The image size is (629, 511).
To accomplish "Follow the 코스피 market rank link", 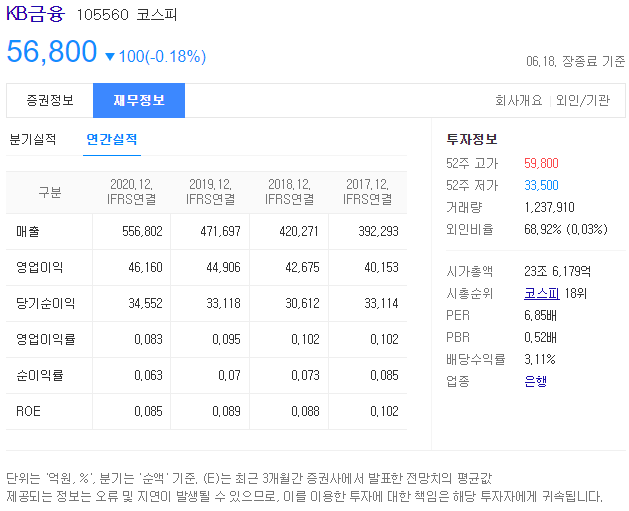I will coord(542,293).
